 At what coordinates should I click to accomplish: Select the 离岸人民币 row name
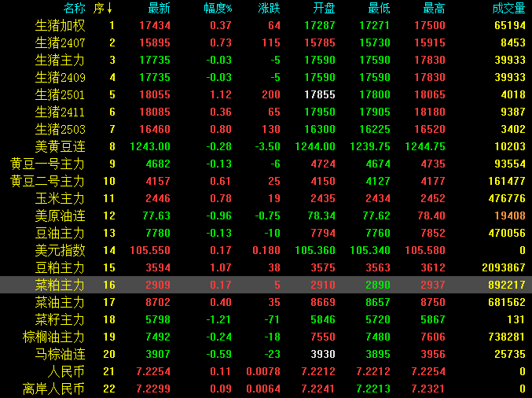click(x=54, y=389)
